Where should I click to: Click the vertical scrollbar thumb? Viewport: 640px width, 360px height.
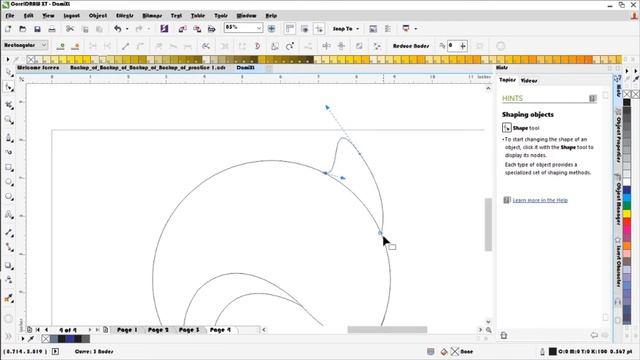tap(488, 224)
